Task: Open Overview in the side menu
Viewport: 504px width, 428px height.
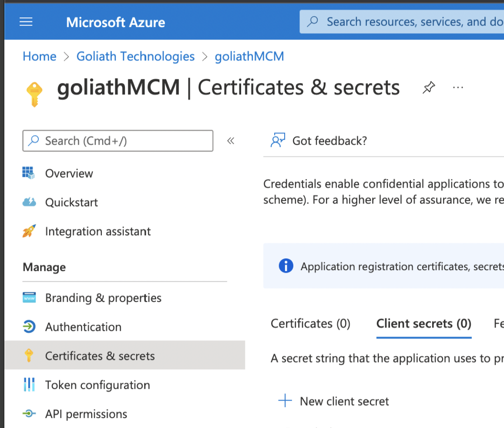Action: pos(69,174)
